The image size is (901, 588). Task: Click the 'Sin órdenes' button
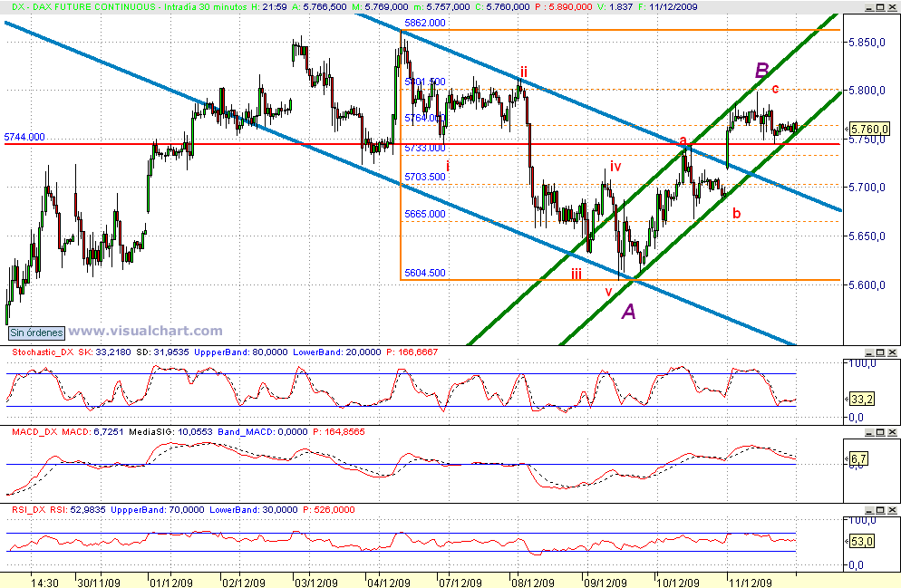pyautogui.click(x=37, y=333)
